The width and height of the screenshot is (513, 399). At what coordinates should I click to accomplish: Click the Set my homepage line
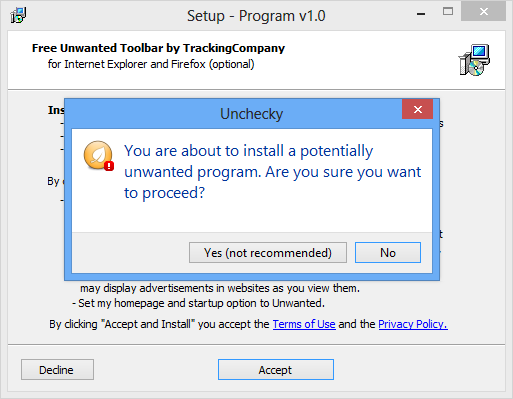(x=198, y=303)
